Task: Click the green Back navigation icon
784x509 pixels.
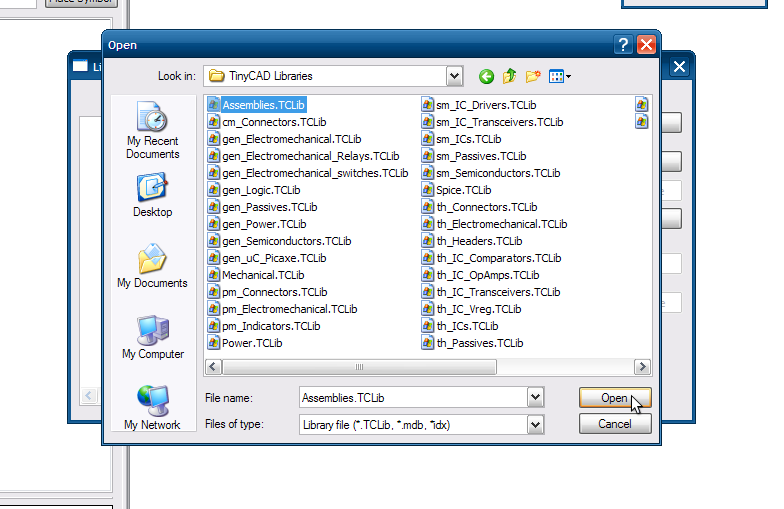Action: coord(487,76)
